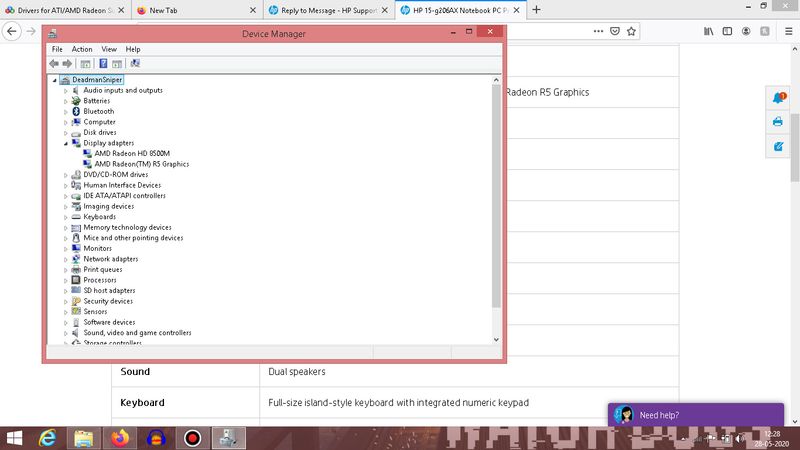Click Scan for hardware changes toolbar icon
The height and width of the screenshot is (450, 800).
[x=135, y=64]
